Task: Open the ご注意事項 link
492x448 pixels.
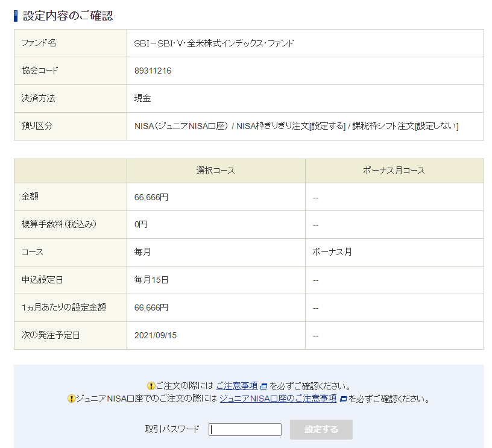Action: click(237, 385)
